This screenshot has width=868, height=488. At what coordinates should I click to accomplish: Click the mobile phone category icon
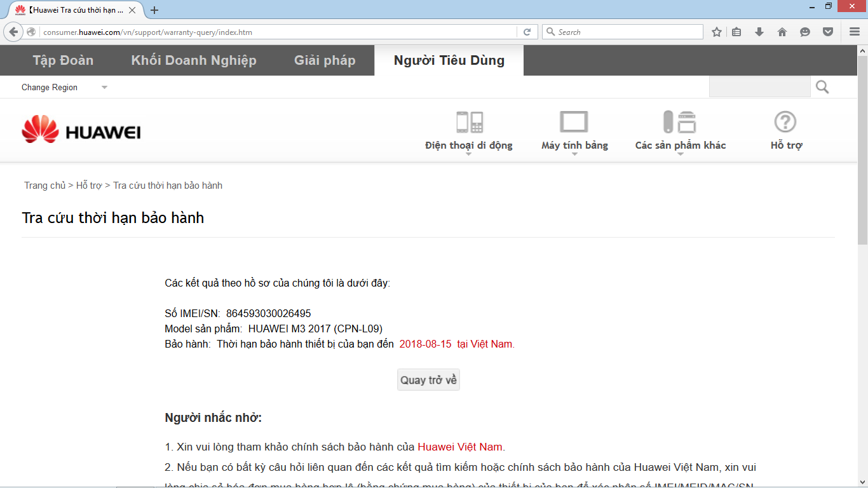click(470, 122)
